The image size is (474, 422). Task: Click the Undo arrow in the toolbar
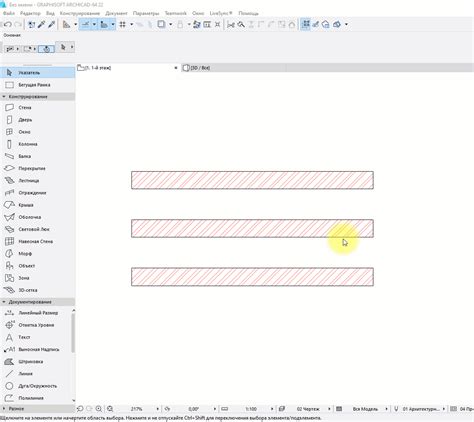pyautogui.click(x=8, y=24)
